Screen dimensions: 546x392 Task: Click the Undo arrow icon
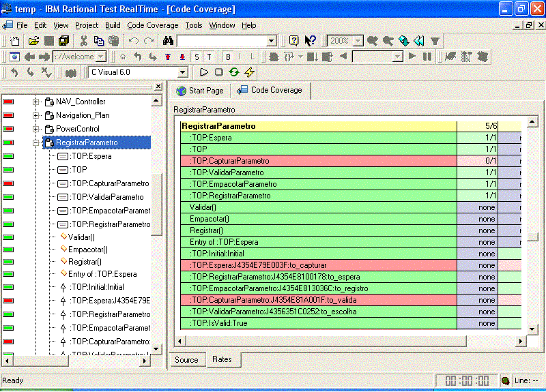click(133, 41)
